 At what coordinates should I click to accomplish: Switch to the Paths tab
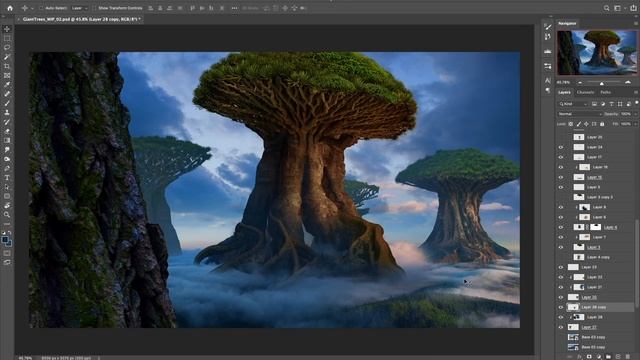(x=606, y=93)
